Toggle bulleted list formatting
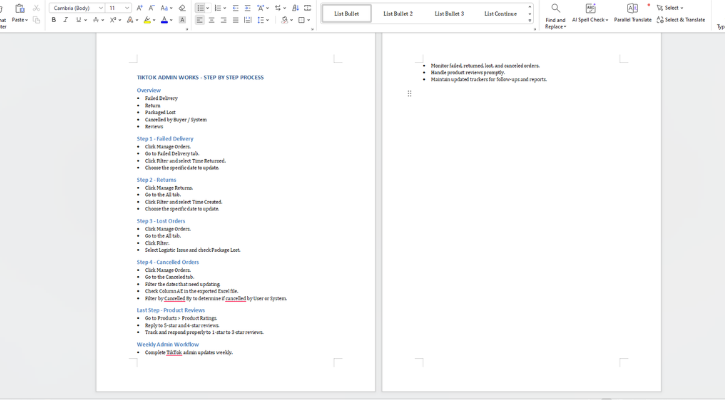725x400 pixels. tap(200, 8)
